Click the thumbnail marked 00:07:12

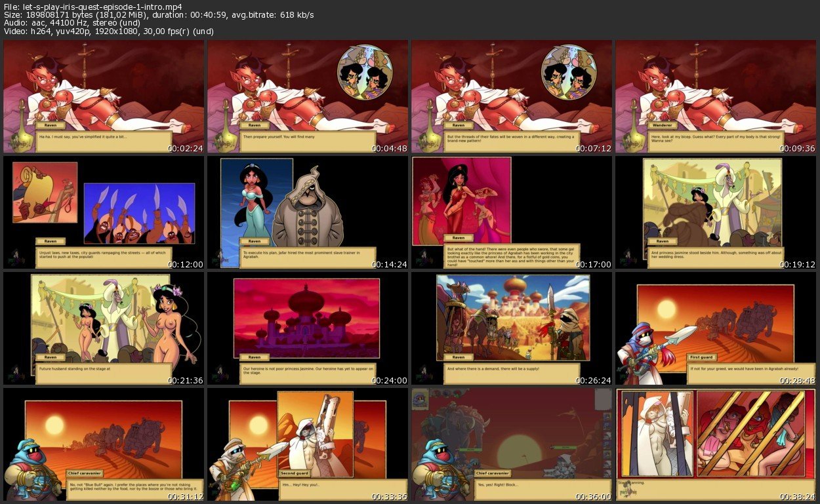512,97
